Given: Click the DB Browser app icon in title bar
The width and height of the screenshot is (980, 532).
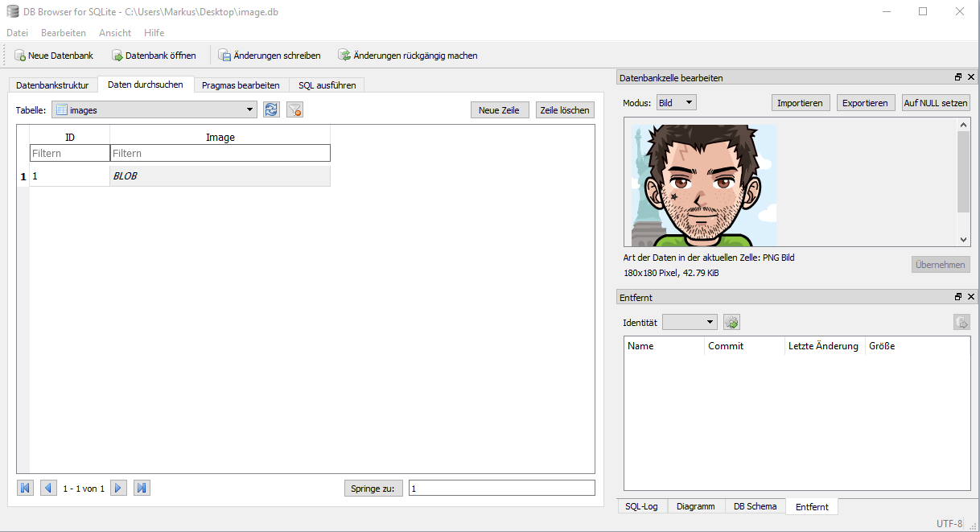Looking at the screenshot, I should (12, 12).
